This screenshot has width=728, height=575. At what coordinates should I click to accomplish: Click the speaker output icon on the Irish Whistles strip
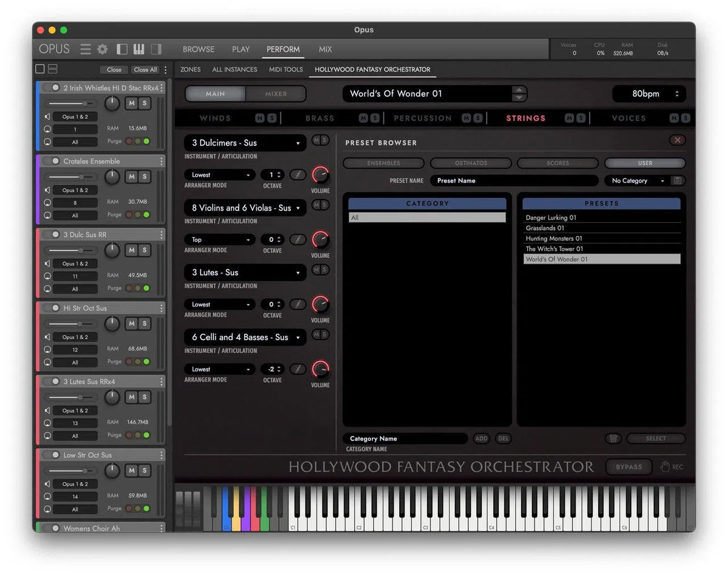coord(48,116)
